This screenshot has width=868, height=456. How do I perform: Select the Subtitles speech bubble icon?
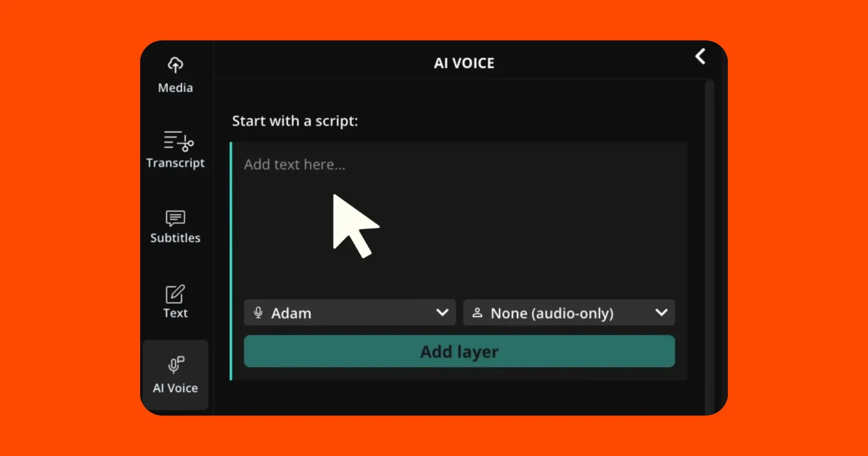[175, 218]
